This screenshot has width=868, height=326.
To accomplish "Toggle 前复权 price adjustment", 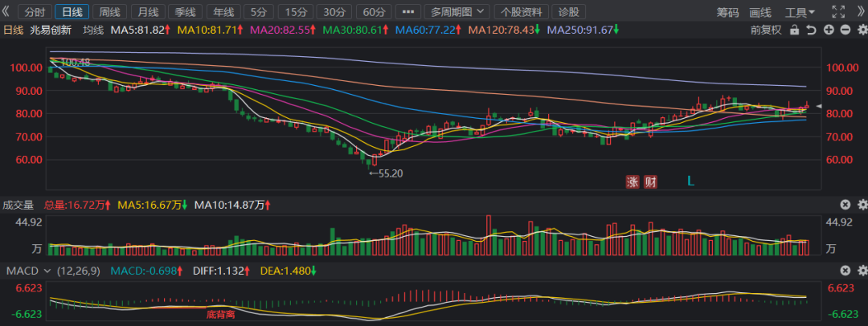I will (x=765, y=30).
